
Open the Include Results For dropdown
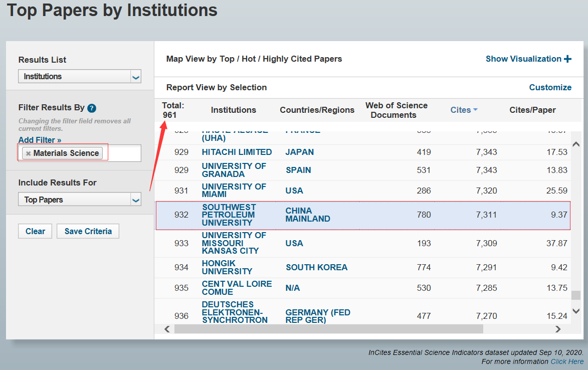tap(80, 200)
